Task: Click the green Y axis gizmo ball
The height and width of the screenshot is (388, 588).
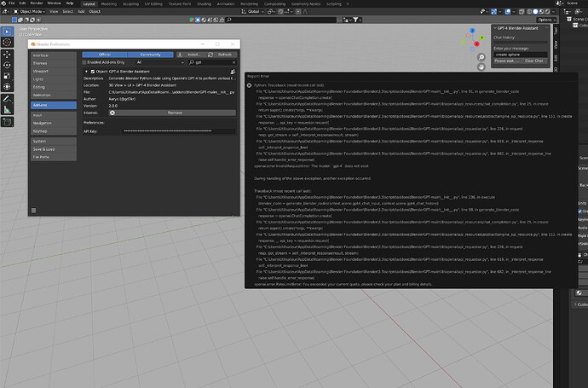Action: (481, 38)
